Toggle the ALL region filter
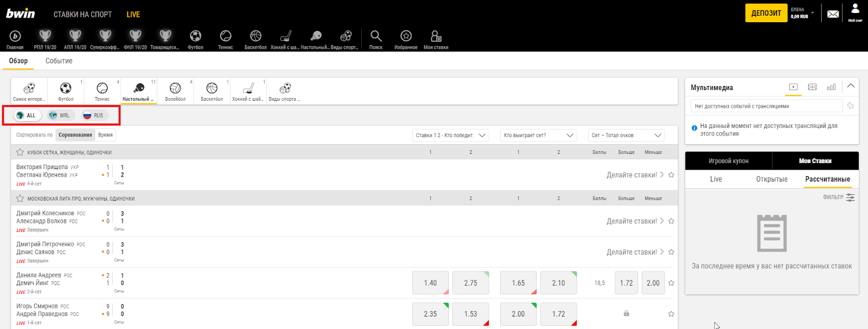This screenshot has height=329, width=868. 27,115
